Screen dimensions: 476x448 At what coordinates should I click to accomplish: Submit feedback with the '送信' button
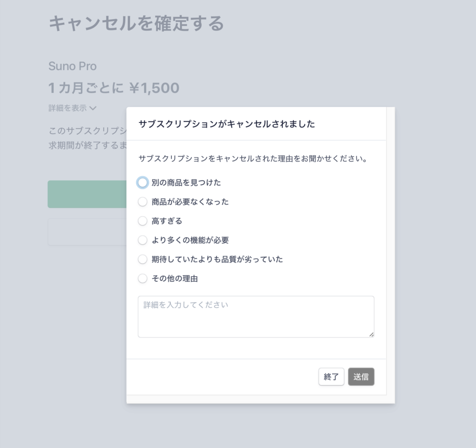tap(361, 377)
